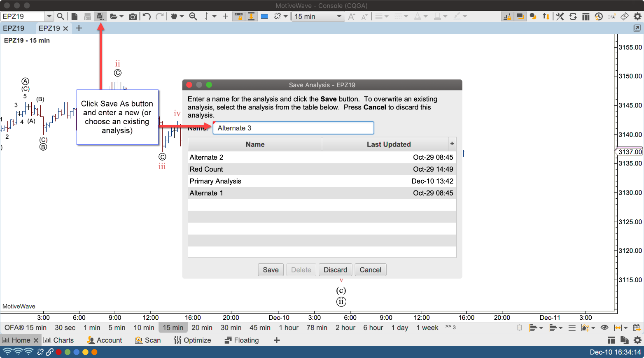Toggle the eye visibility icon in bottom bar
The height and width of the screenshot is (358, 644).
point(604,328)
